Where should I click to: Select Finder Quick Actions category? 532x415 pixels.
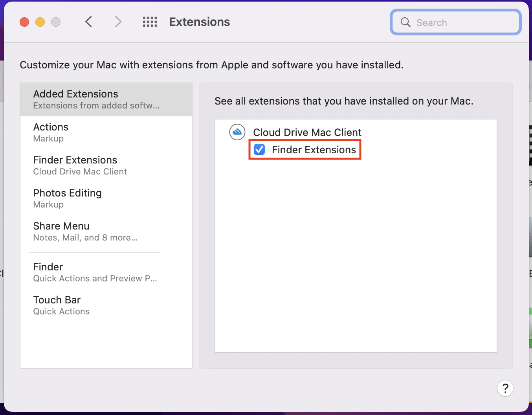point(106,272)
